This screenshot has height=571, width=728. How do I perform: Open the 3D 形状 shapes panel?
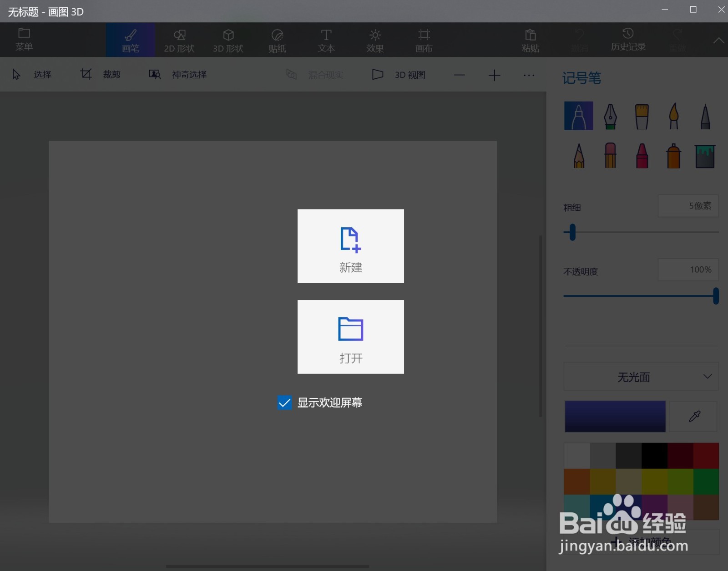(228, 40)
